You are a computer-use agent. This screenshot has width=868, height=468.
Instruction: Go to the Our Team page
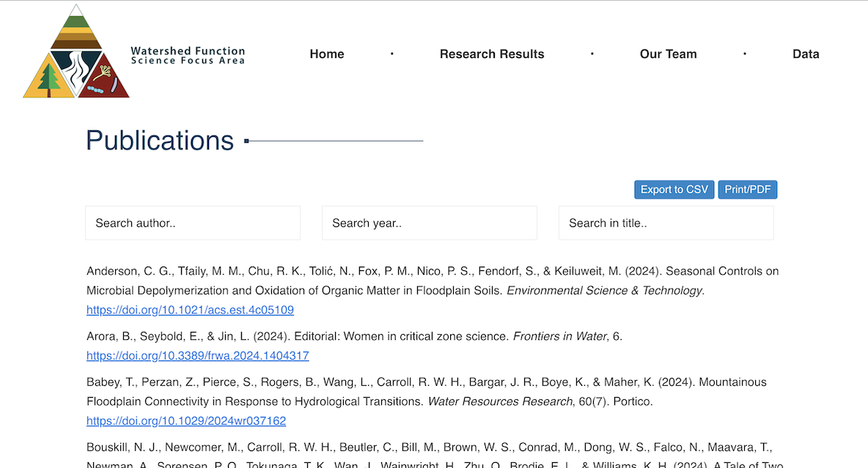[668, 53]
